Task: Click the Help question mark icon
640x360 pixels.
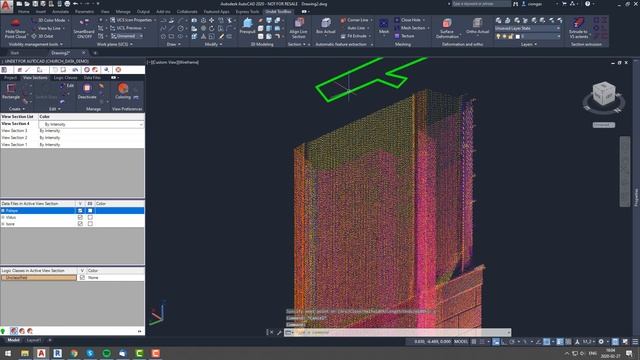Action: tap(587, 4)
